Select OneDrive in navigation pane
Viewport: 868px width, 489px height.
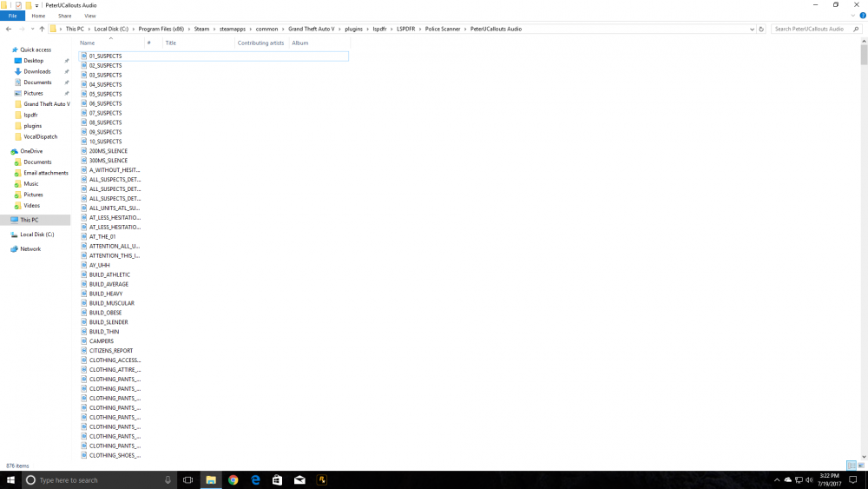click(31, 151)
